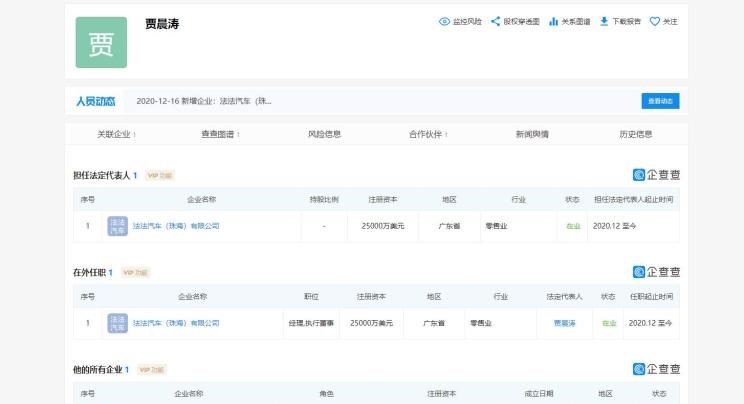Click 企查查 logo beside 在外任职
The height and width of the screenshot is (404, 744).
(656, 272)
